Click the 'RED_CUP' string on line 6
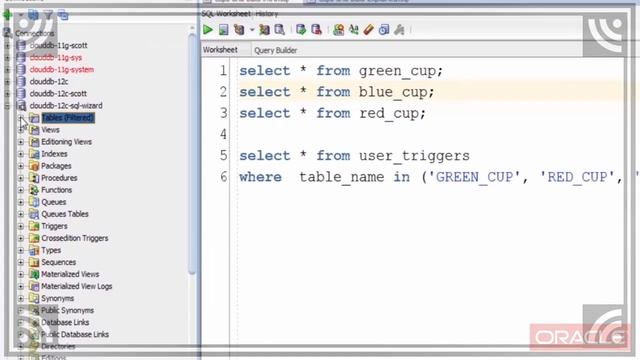The width and height of the screenshot is (640, 360). 578,177
